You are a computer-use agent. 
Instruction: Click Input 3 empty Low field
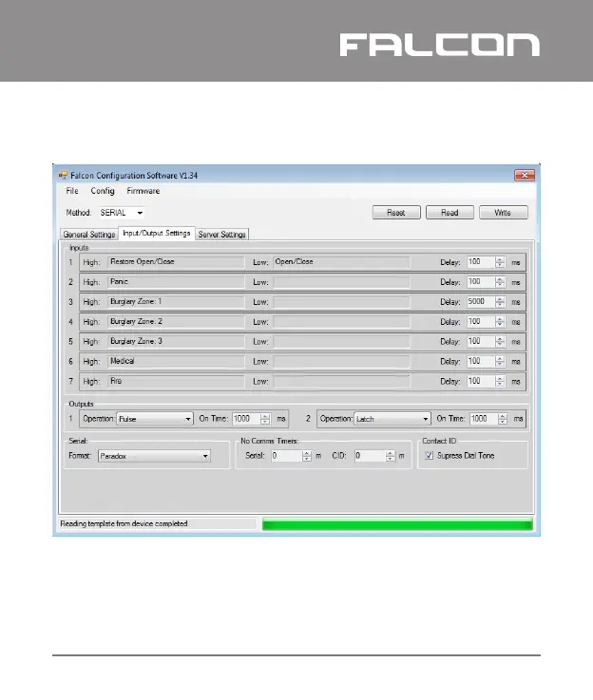pos(341,302)
